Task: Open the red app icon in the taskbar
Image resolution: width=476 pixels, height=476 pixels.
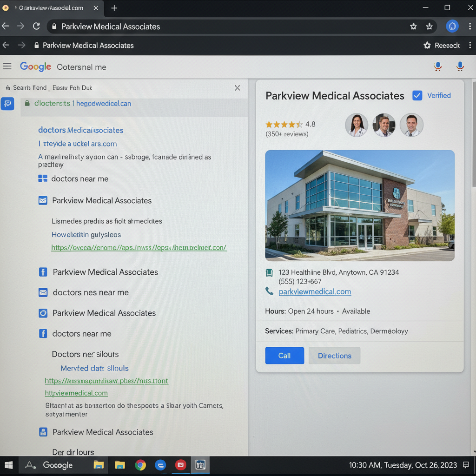Action: (x=181, y=465)
